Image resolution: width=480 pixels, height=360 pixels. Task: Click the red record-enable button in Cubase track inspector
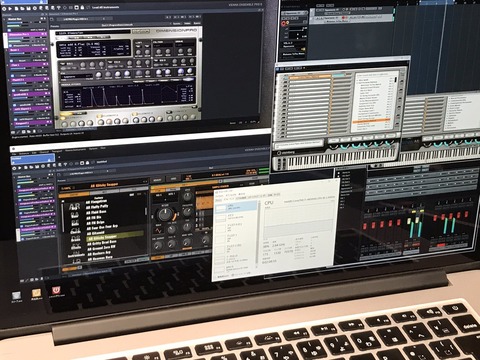point(284,23)
